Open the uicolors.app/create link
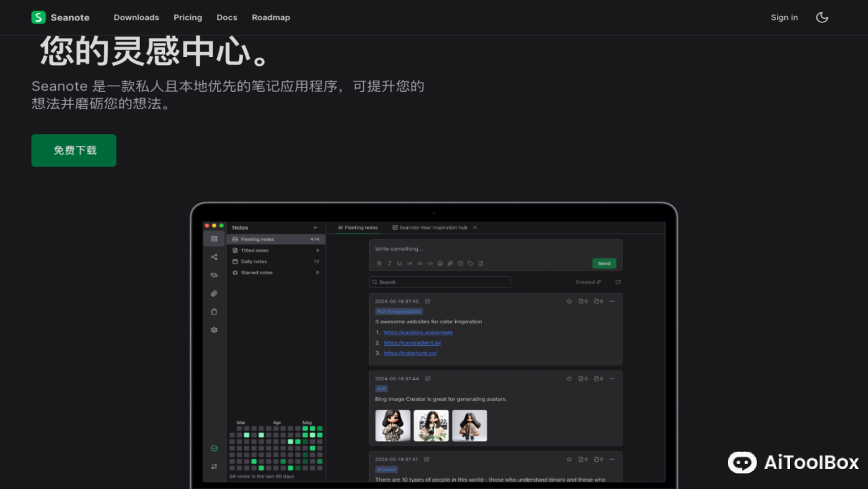Screen dimensions: 868x489 (x=418, y=332)
